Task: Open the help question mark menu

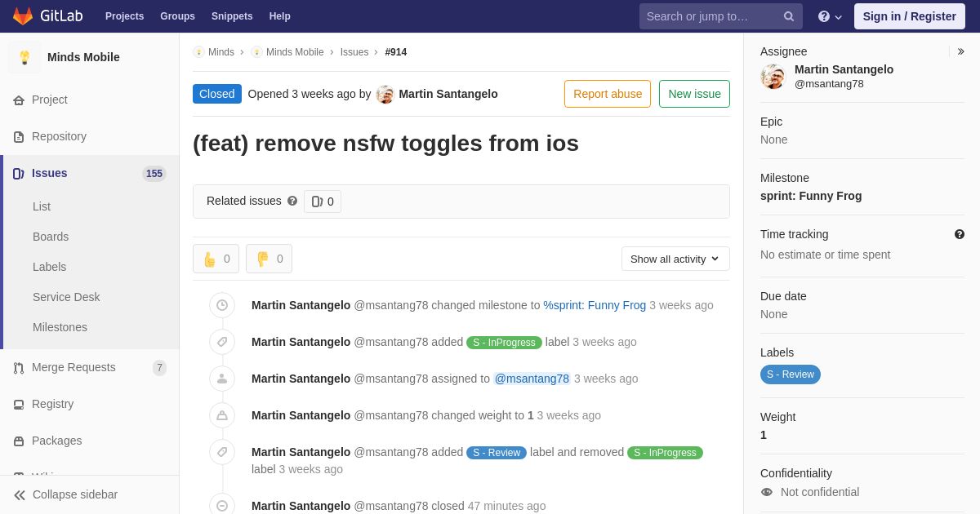Action: click(830, 16)
